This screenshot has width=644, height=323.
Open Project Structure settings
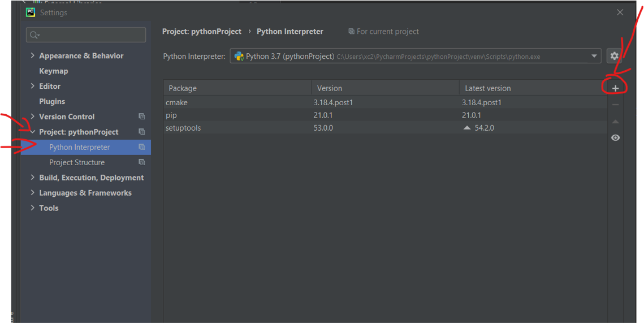click(77, 162)
